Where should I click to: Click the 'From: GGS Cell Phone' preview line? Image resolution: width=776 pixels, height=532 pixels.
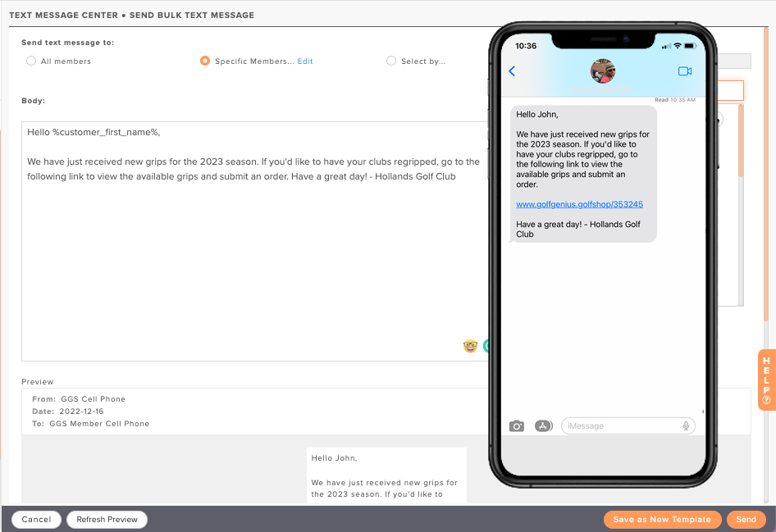79,399
